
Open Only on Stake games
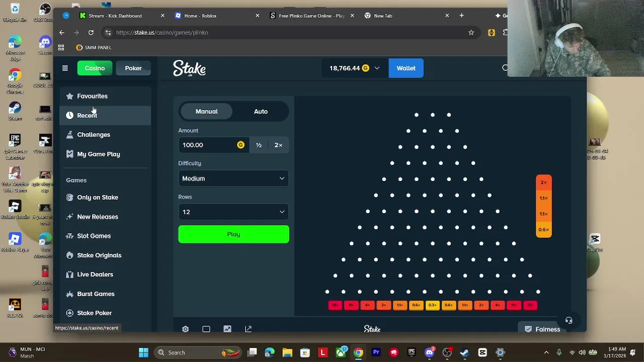(105, 197)
